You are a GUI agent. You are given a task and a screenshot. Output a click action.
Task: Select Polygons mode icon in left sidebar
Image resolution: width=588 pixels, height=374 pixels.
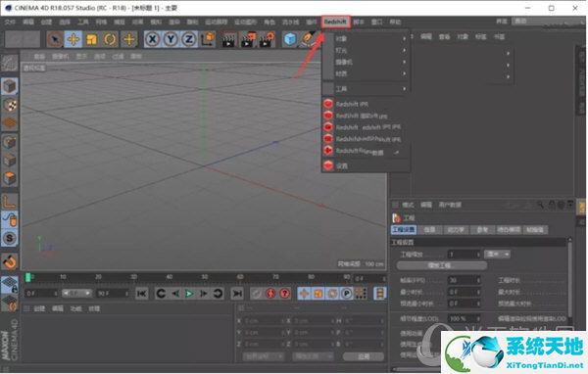point(10,179)
